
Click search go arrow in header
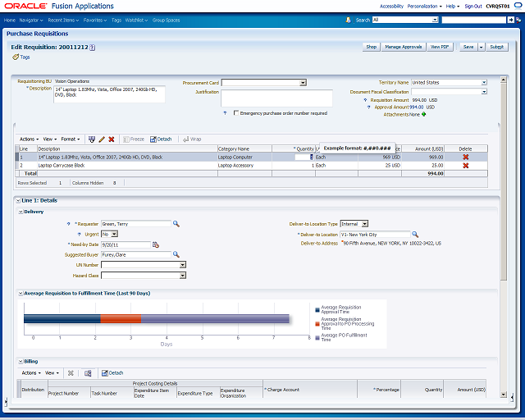511,20
